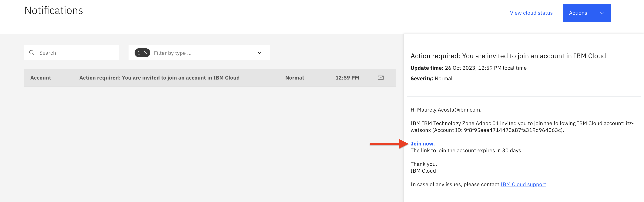
Task: Click the detail panel title about joining an account
Action: (x=508, y=56)
